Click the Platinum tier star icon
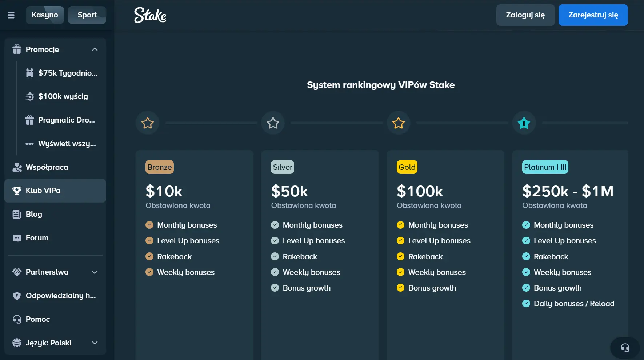The height and width of the screenshot is (360, 644). click(x=524, y=123)
